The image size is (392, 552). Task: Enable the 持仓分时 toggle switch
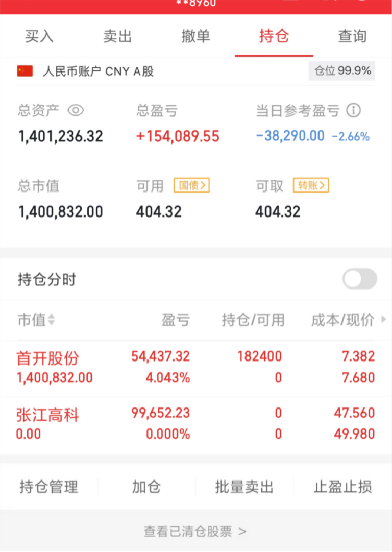click(x=359, y=279)
